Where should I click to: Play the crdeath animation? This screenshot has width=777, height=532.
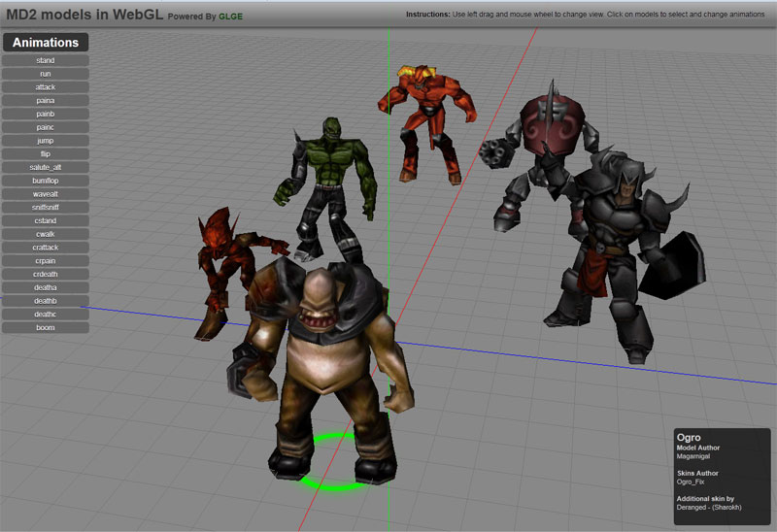coord(46,275)
